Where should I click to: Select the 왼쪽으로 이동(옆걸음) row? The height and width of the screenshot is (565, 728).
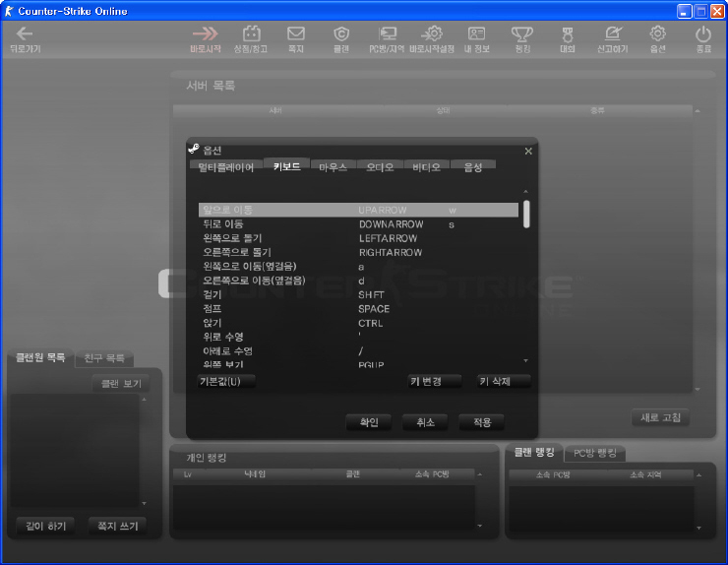358,267
